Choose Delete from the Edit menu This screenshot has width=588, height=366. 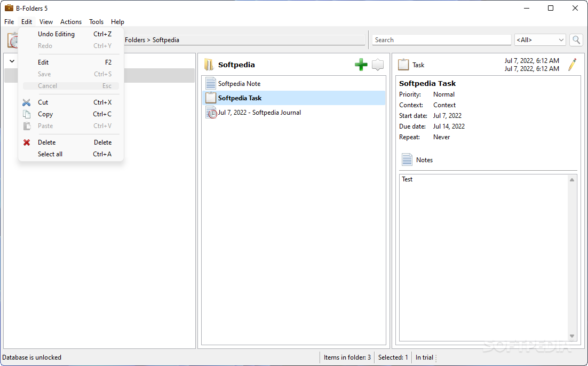[x=71, y=142]
